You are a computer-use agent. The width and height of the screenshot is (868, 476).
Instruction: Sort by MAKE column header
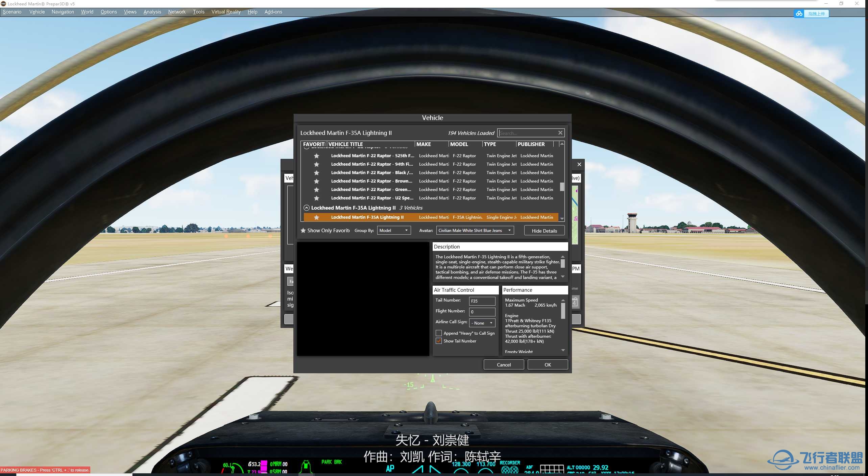(432, 144)
